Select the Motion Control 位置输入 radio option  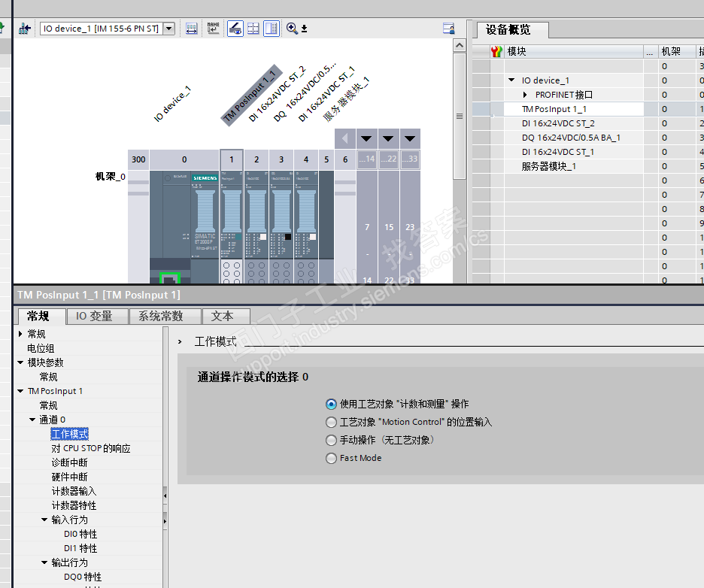click(331, 422)
